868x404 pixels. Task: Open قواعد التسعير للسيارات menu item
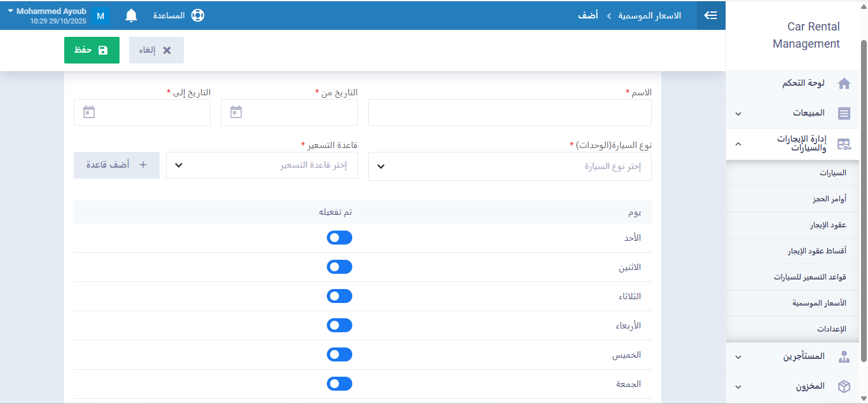(809, 278)
